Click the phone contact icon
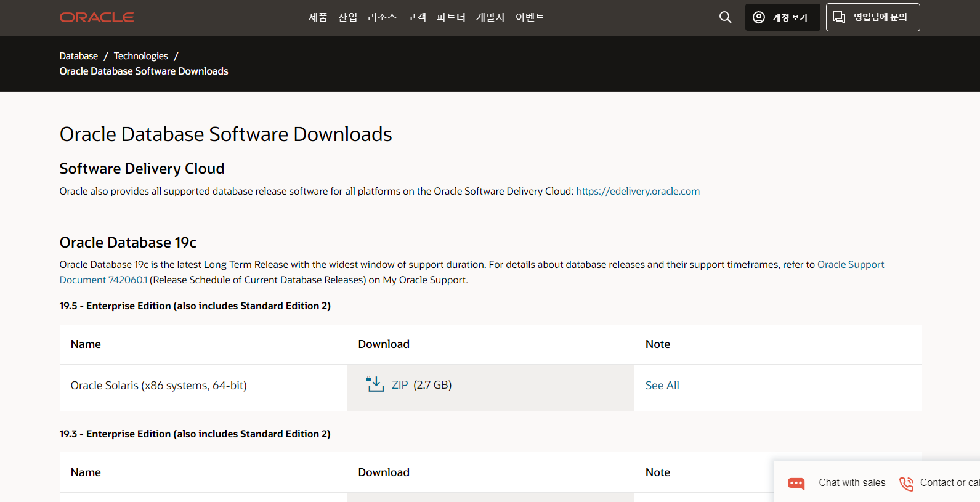The image size is (980, 502). pyautogui.click(x=907, y=484)
